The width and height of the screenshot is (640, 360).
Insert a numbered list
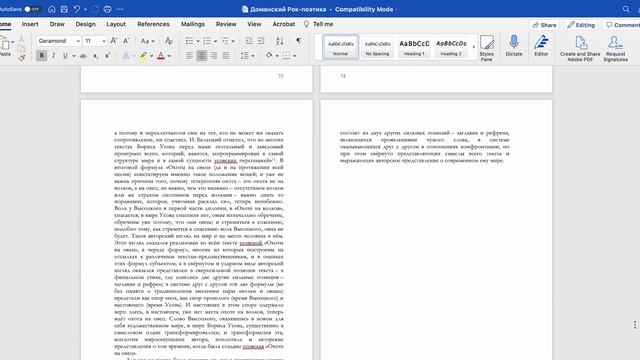(x=207, y=41)
